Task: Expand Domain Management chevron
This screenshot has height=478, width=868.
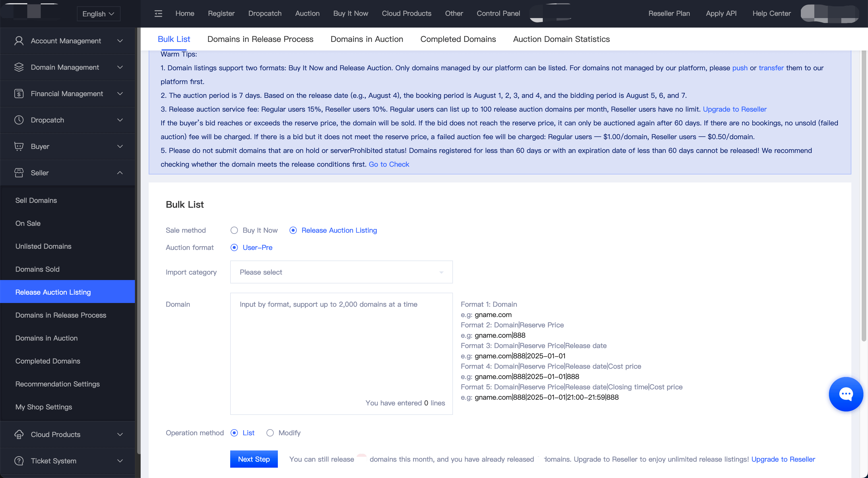Action: point(120,67)
